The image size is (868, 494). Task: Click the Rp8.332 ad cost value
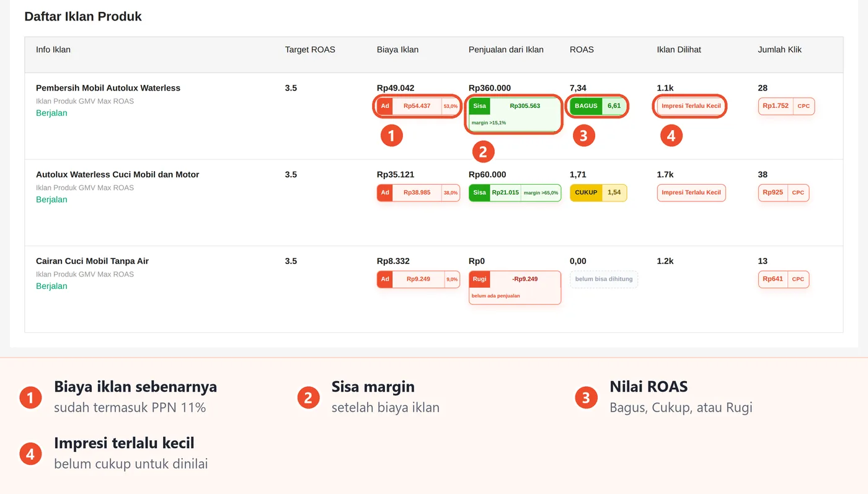tap(393, 261)
